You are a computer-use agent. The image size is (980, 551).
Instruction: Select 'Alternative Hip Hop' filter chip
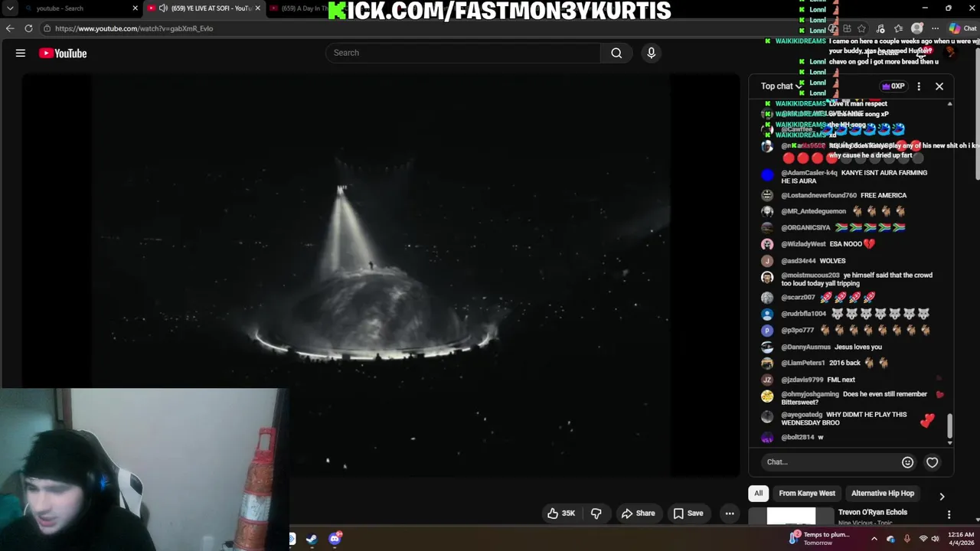pos(883,494)
